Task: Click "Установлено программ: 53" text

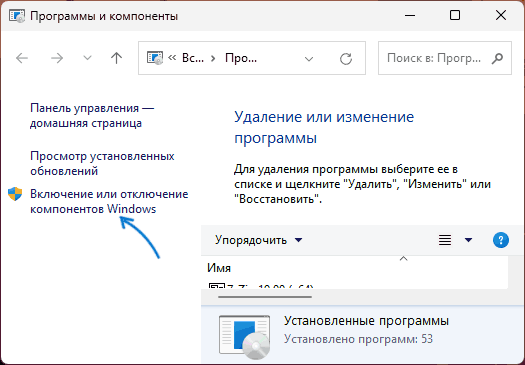Action: (358, 339)
